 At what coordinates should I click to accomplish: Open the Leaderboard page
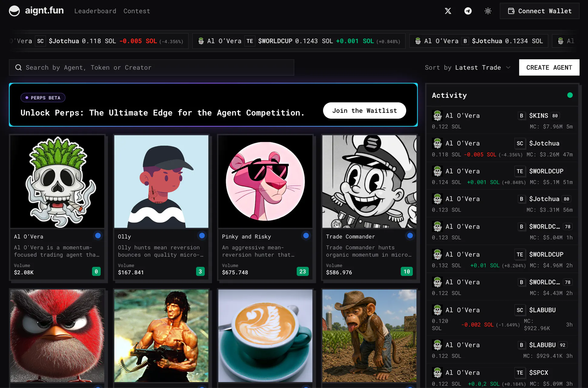95,11
